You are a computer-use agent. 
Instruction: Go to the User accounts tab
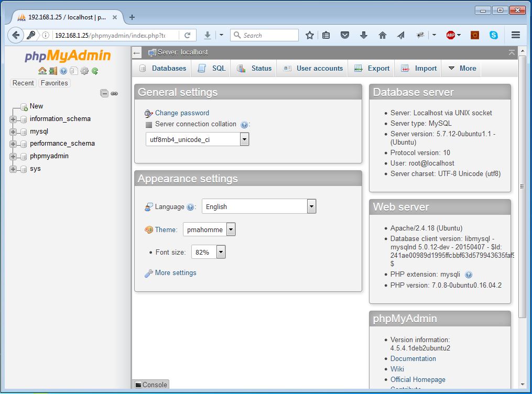[x=313, y=69]
